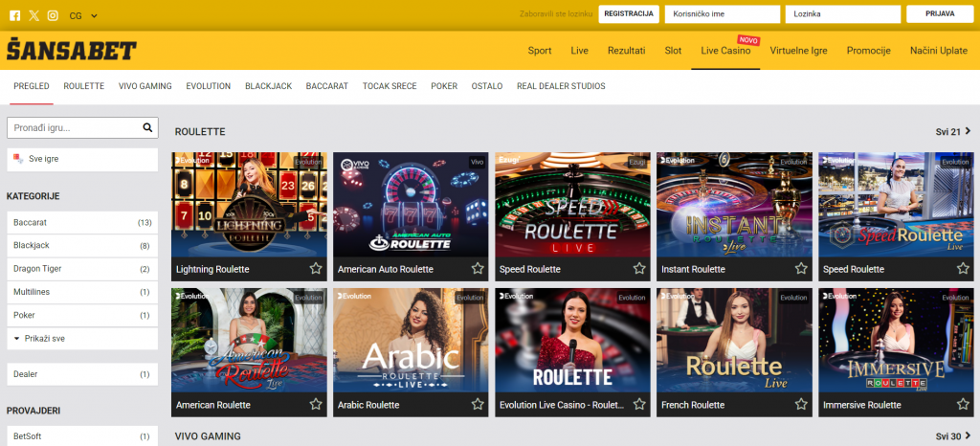The width and height of the screenshot is (980, 446).
Task: Open the Facebook page icon
Action: 15,15
